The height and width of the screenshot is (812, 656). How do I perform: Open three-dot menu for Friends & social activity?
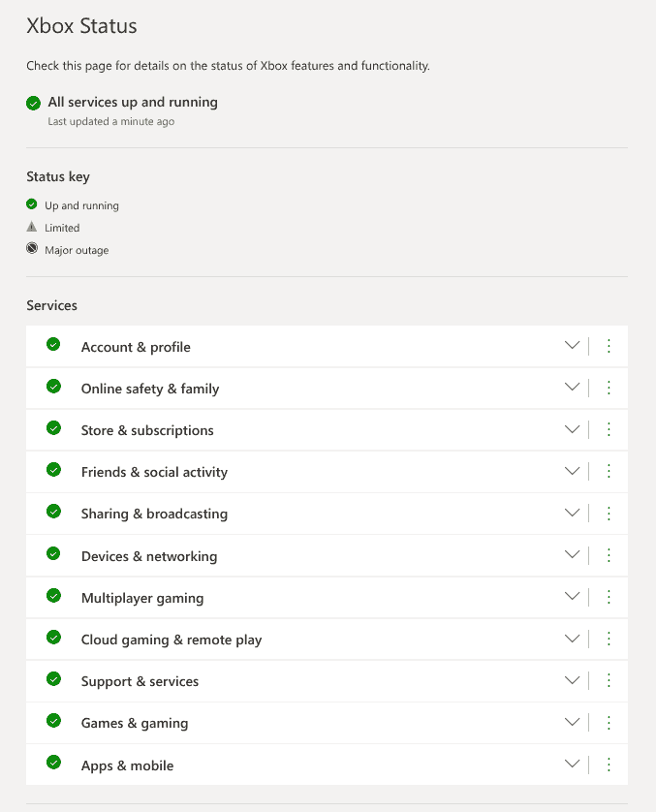click(609, 471)
